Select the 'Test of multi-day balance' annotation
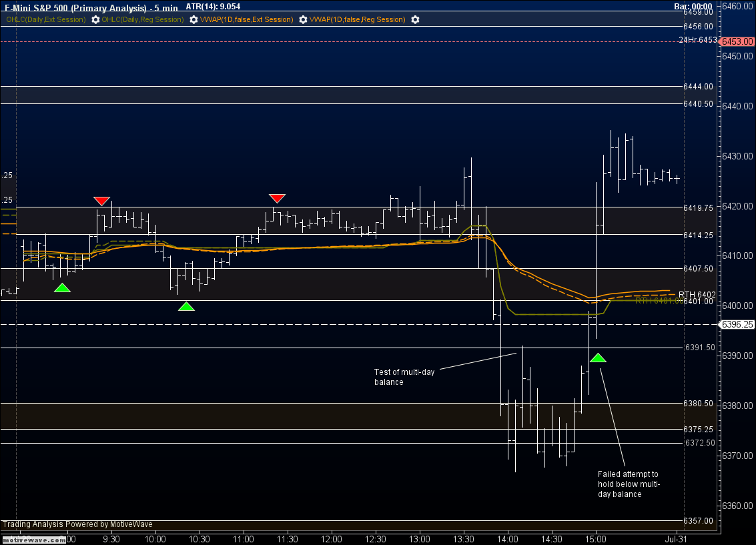 pos(404,377)
